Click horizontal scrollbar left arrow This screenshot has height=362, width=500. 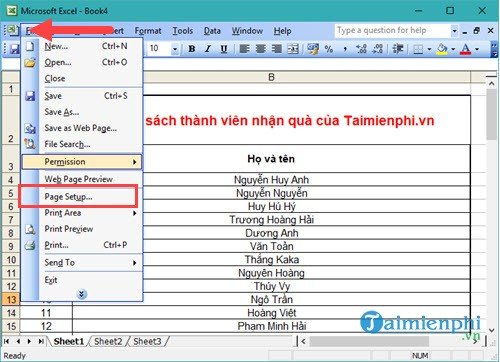(303, 341)
